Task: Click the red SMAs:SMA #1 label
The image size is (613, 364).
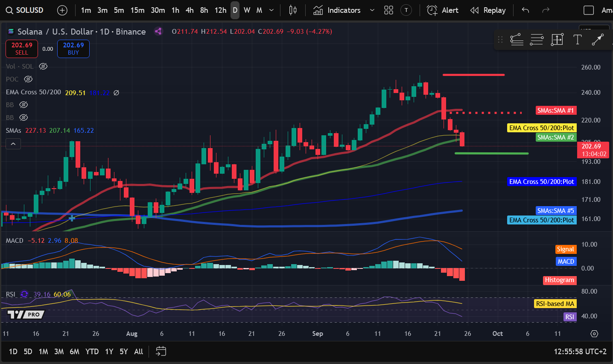Action: [x=555, y=111]
